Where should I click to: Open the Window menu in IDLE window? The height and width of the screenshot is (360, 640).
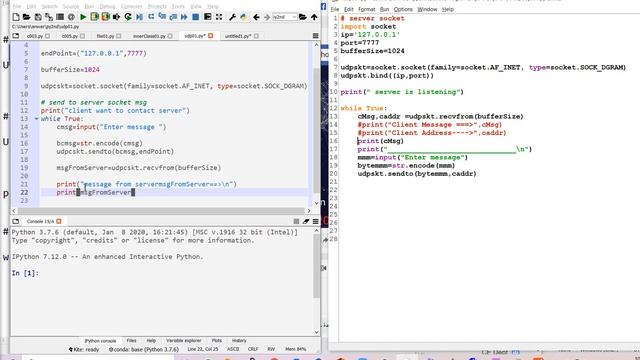point(427,9)
